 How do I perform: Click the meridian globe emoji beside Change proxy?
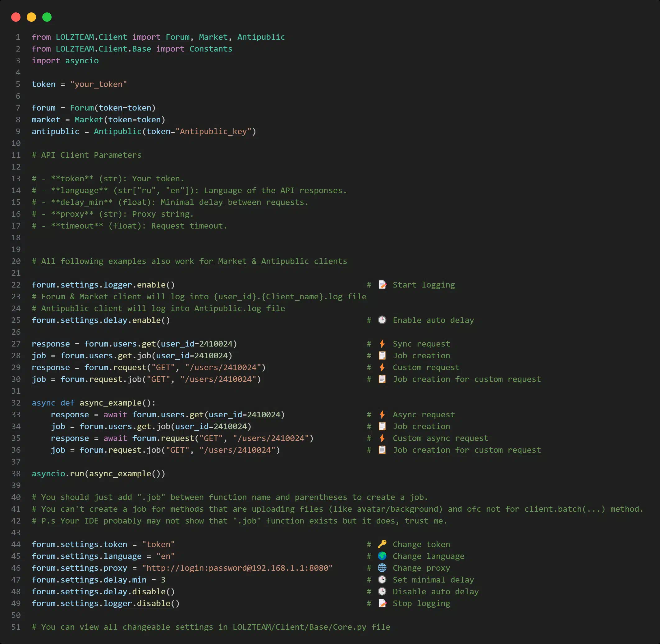tap(382, 568)
